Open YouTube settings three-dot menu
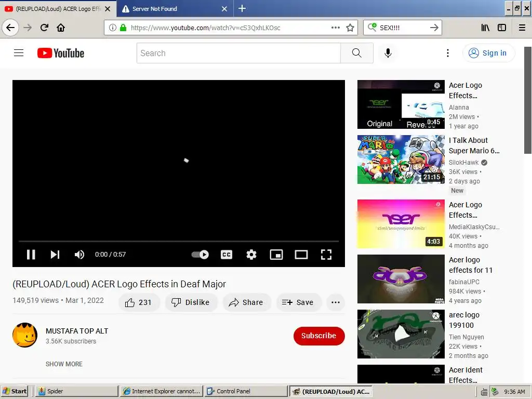Viewport: 532px width, 399px height. pyautogui.click(x=448, y=53)
